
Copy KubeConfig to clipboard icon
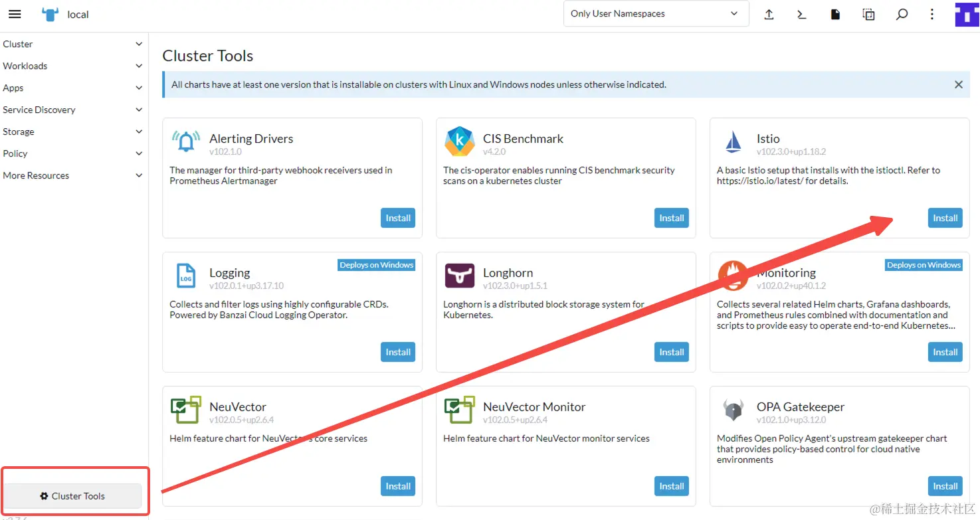868,14
